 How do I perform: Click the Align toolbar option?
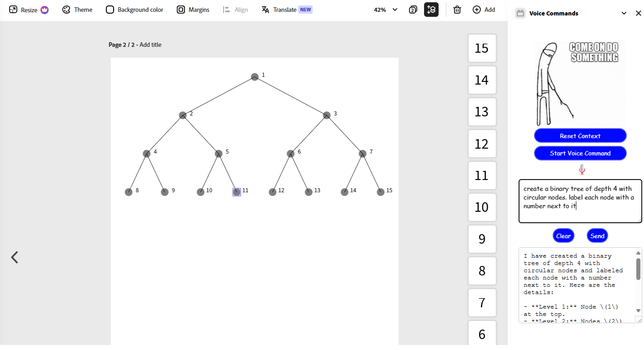coord(235,10)
